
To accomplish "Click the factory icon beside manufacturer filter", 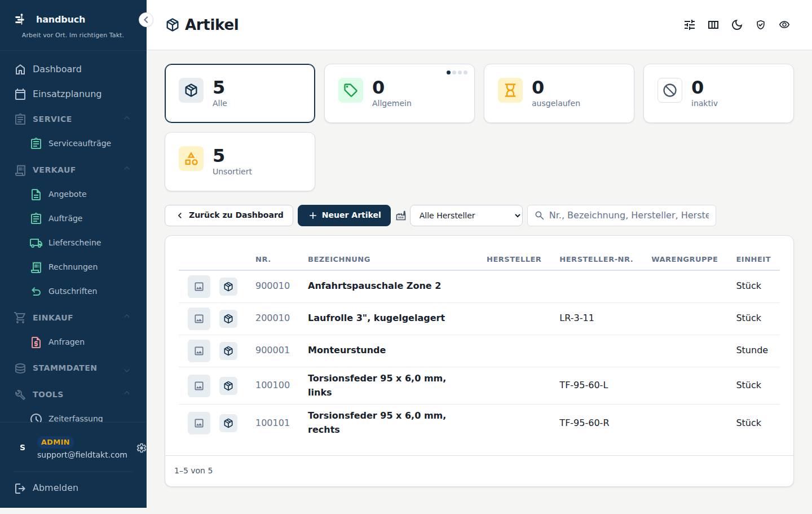I will (401, 216).
